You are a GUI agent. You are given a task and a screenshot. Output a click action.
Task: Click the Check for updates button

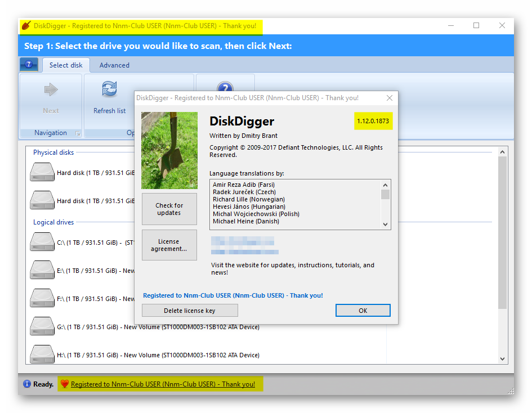(169, 209)
